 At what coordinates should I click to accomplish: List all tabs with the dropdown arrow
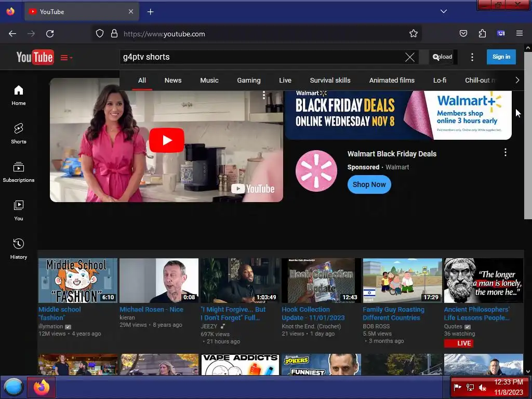[444, 11]
